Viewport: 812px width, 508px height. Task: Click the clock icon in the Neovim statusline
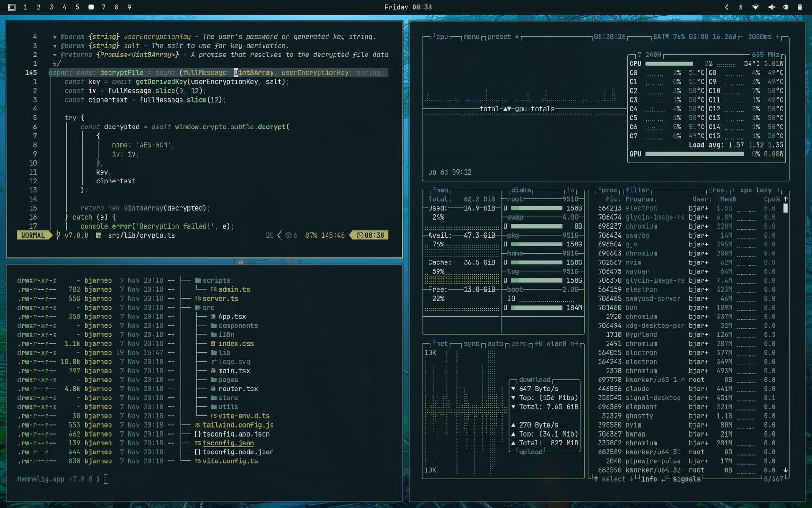pos(360,235)
